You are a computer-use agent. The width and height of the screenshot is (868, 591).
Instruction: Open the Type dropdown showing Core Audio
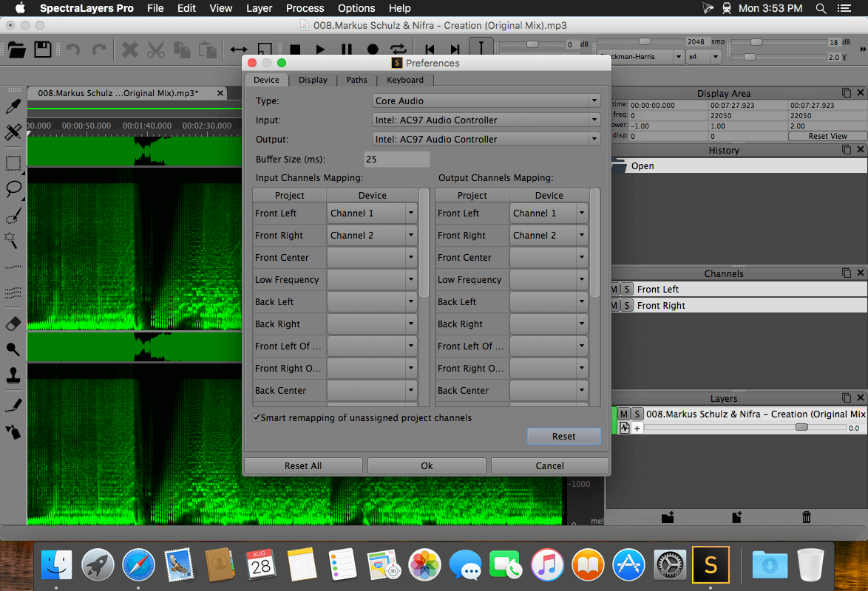coord(486,100)
